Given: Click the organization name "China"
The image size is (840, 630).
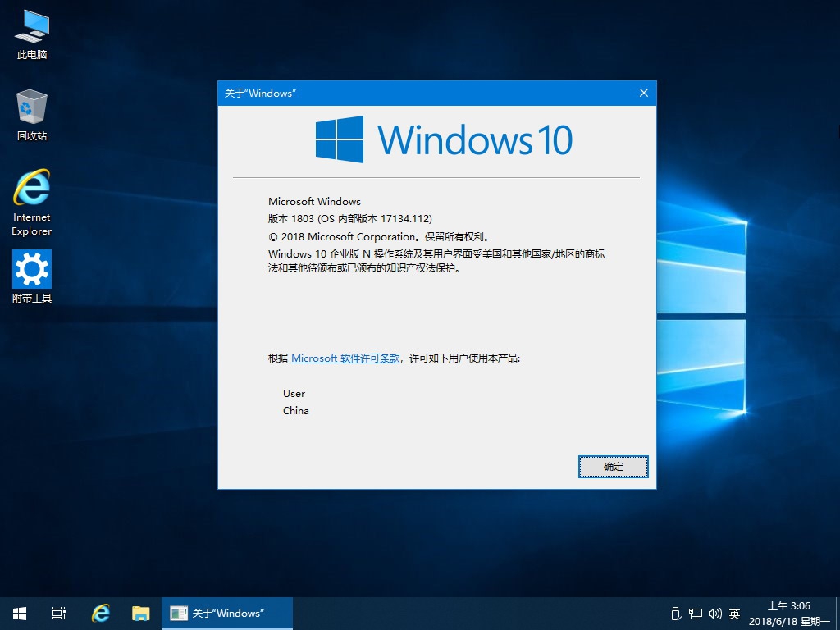Looking at the screenshot, I should pos(295,410).
